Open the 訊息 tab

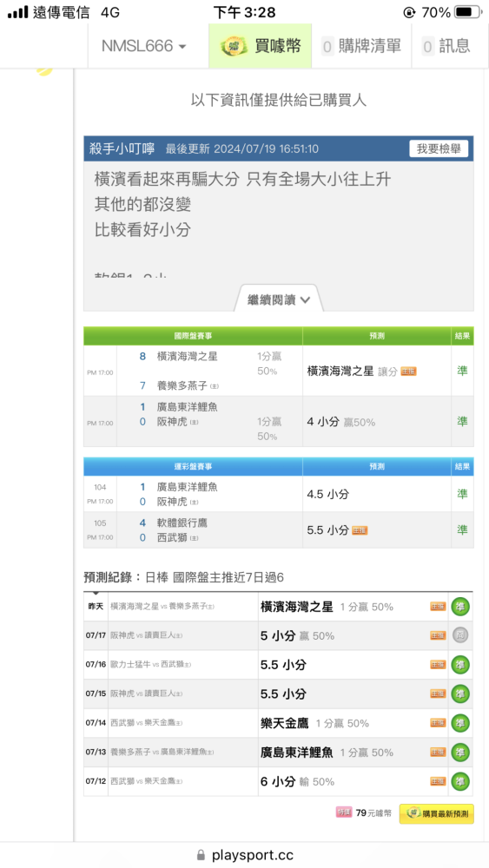click(x=446, y=46)
